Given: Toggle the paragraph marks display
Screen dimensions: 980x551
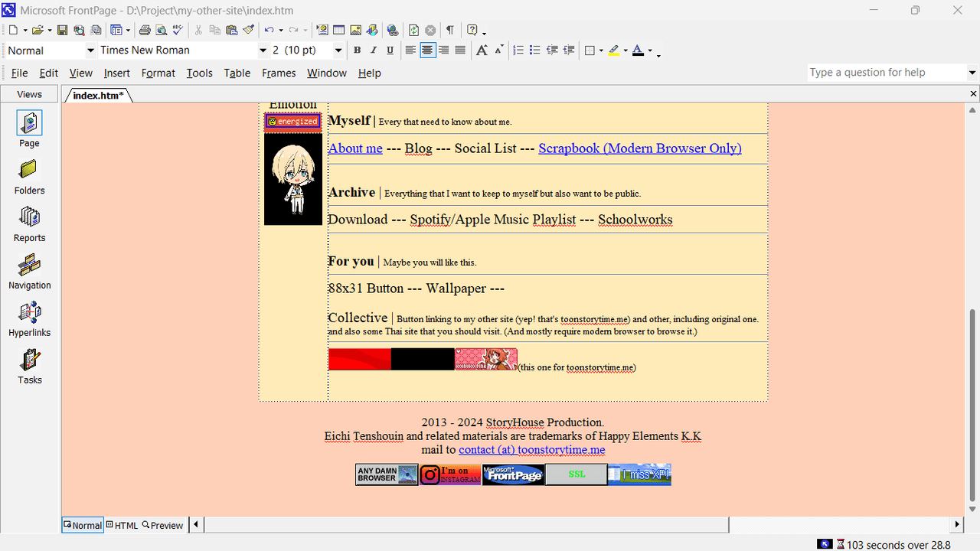Looking at the screenshot, I should (x=450, y=30).
